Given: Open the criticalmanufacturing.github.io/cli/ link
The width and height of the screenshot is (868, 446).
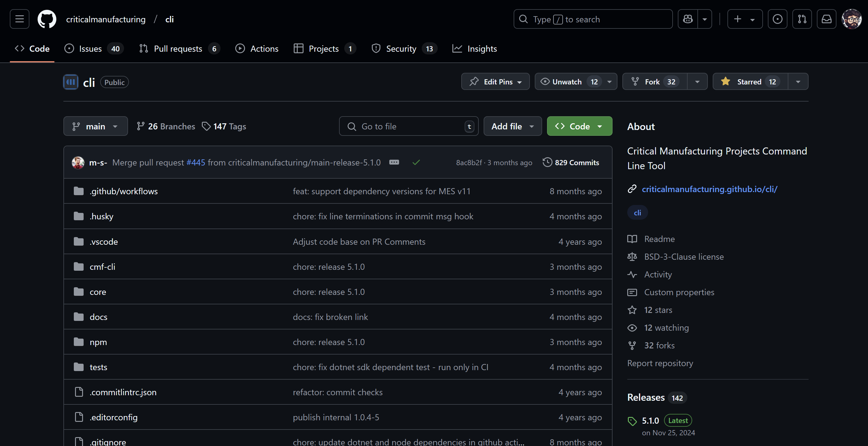Looking at the screenshot, I should 709,189.
